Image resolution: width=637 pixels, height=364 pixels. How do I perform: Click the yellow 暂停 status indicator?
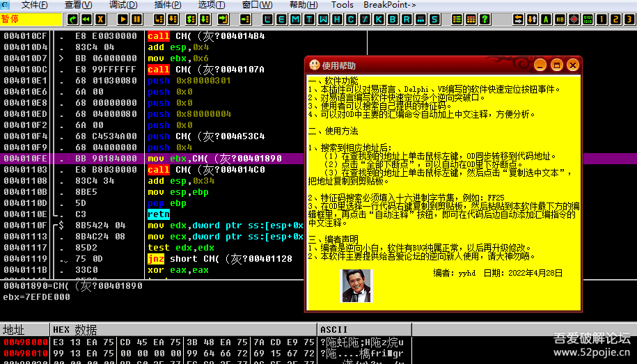(31, 19)
